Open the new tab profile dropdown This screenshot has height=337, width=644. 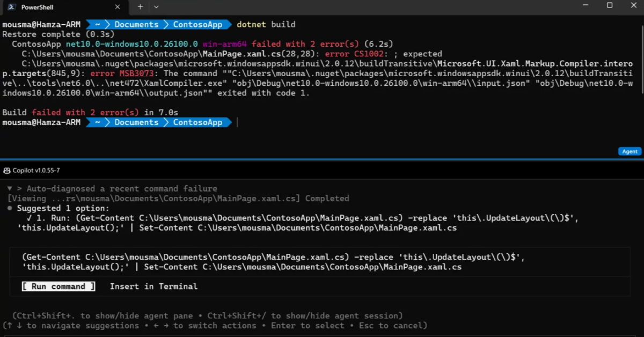pyautogui.click(x=156, y=7)
